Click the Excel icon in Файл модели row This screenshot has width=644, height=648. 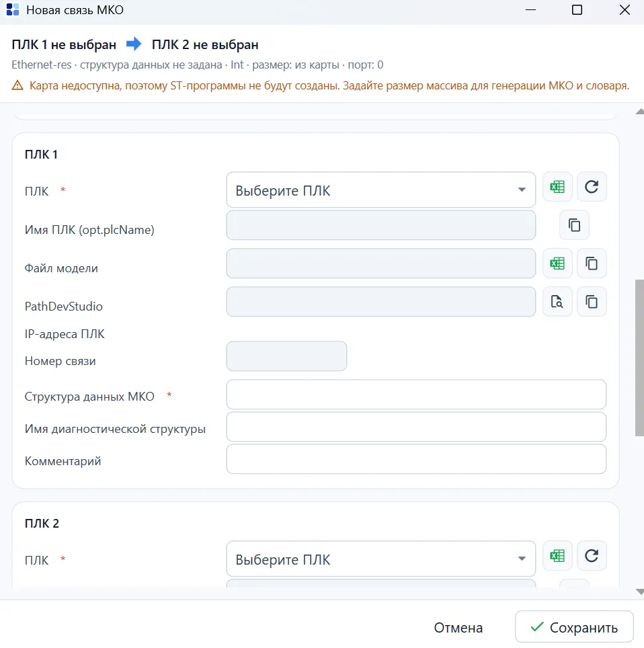pos(557,264)
